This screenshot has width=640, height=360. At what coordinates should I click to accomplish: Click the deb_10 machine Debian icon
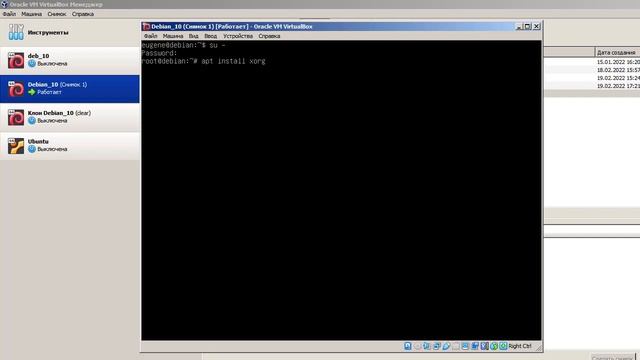click(x=16, y=60)
